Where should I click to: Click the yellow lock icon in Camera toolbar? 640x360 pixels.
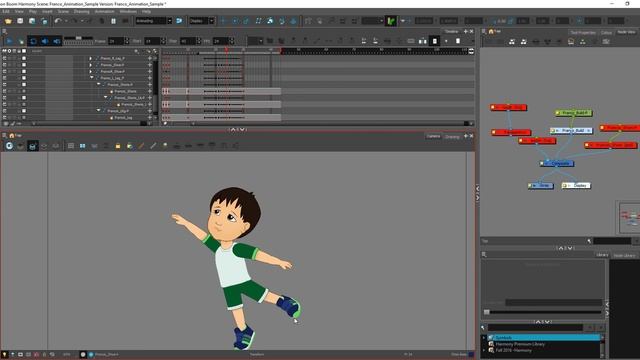tap(118, 146)
